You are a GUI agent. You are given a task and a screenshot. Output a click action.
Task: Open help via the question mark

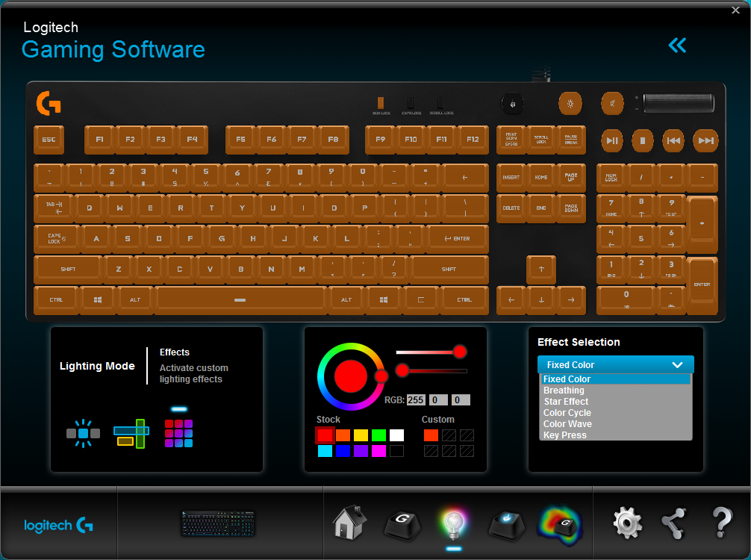(722, 522)
